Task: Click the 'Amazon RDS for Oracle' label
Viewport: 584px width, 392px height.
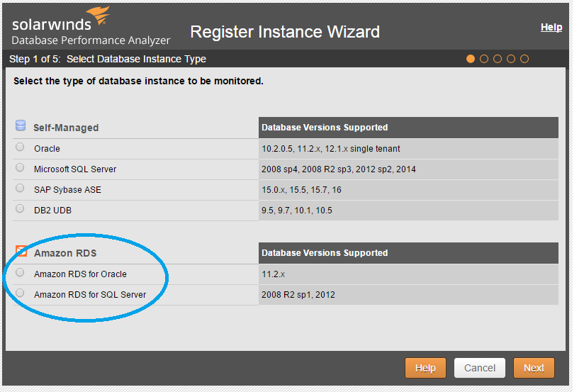Action: click(80, 274)
